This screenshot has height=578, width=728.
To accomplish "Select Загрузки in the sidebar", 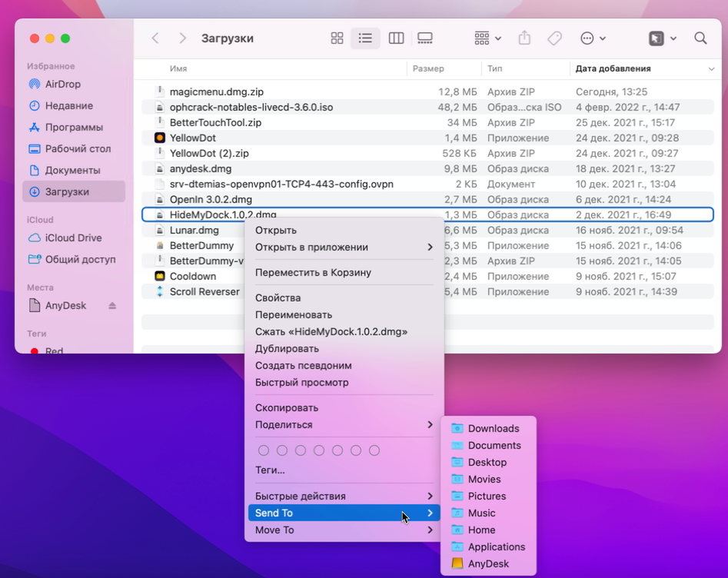I will [75, 191].
